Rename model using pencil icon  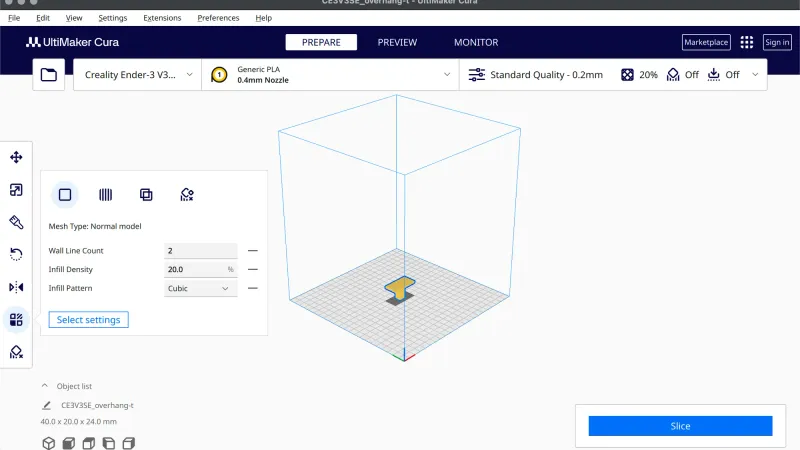pyautogui.click(x=46, y=405)
